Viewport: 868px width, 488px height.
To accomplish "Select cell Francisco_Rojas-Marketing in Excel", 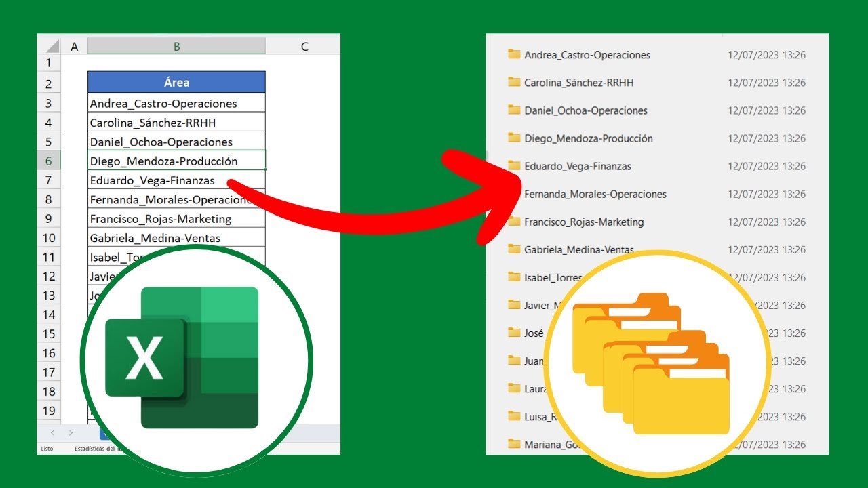I will [176, 219].
